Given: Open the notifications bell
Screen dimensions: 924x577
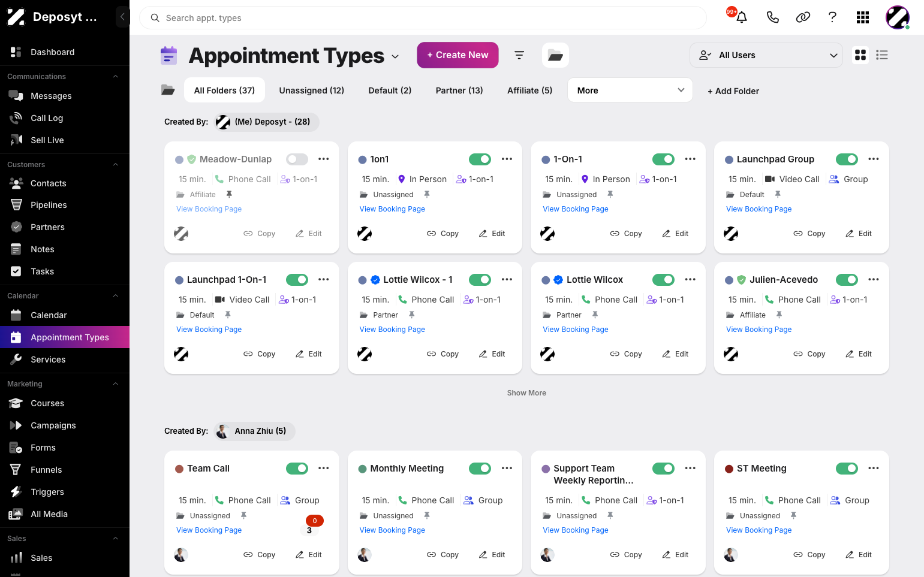Looking at the screenshot, I should coord(742,17).
